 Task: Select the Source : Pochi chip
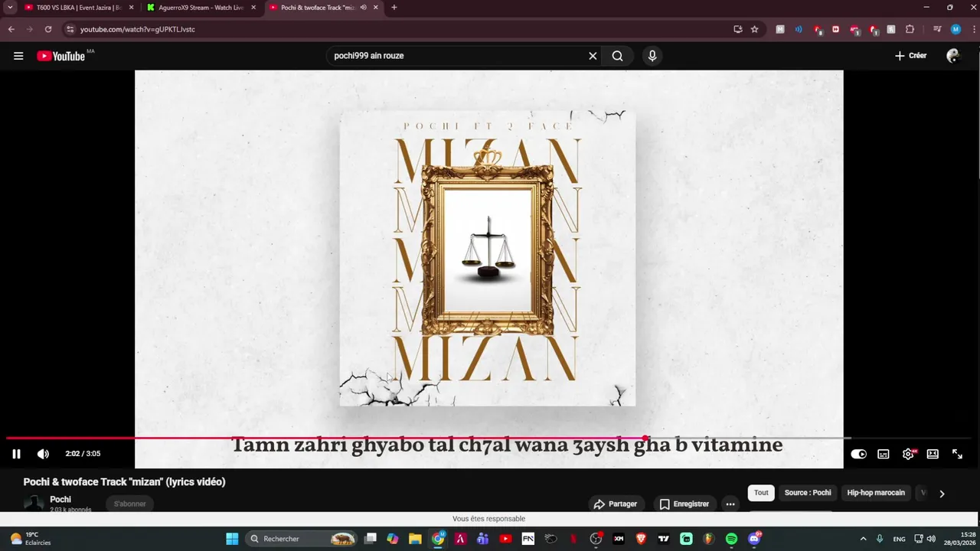(808, 493)
